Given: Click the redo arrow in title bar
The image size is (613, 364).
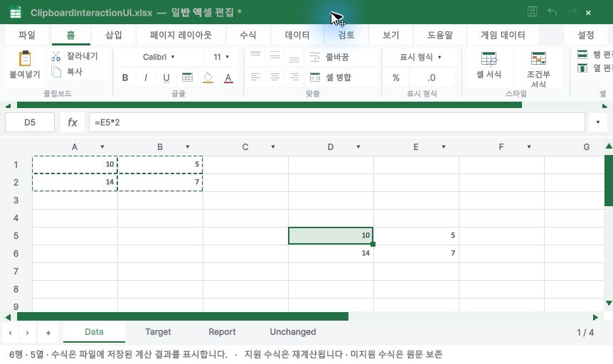Looking at the screenshot, I should pyautogui.click(x=572, y=11).
